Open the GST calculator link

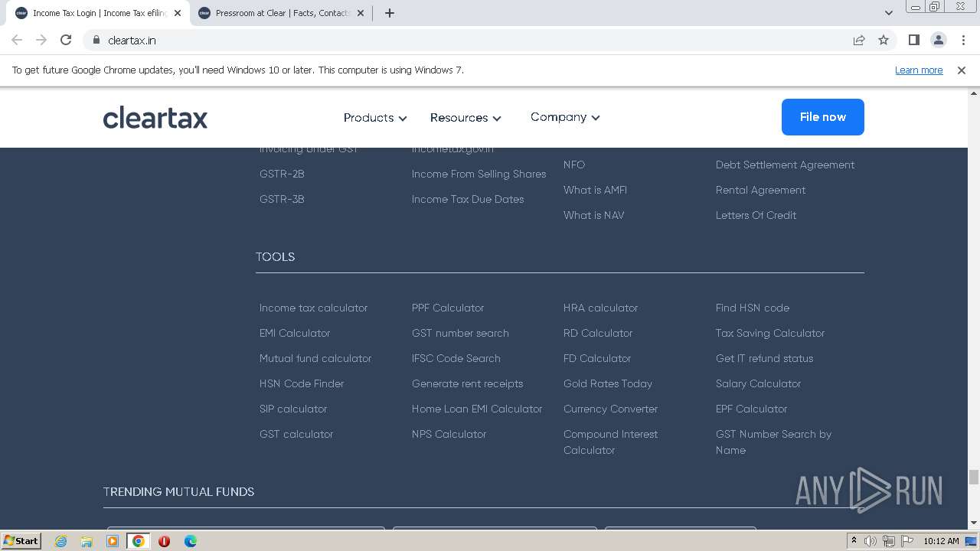click(296, 434)
